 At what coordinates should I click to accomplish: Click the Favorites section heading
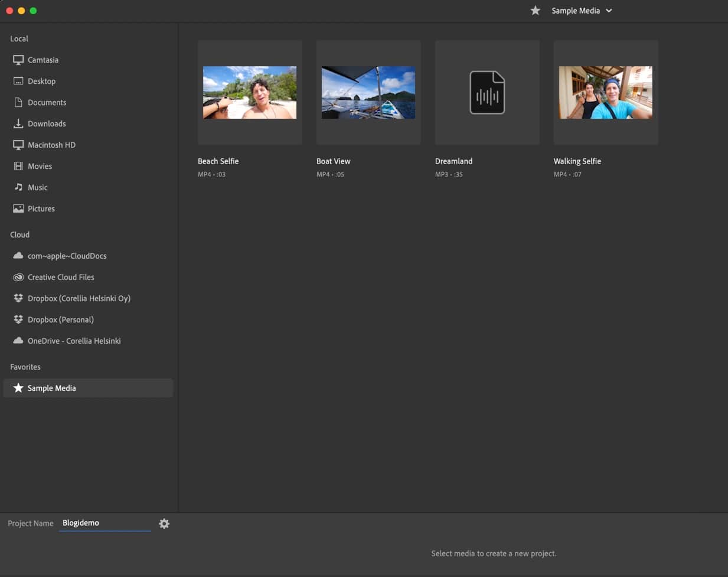coord(25,367)
